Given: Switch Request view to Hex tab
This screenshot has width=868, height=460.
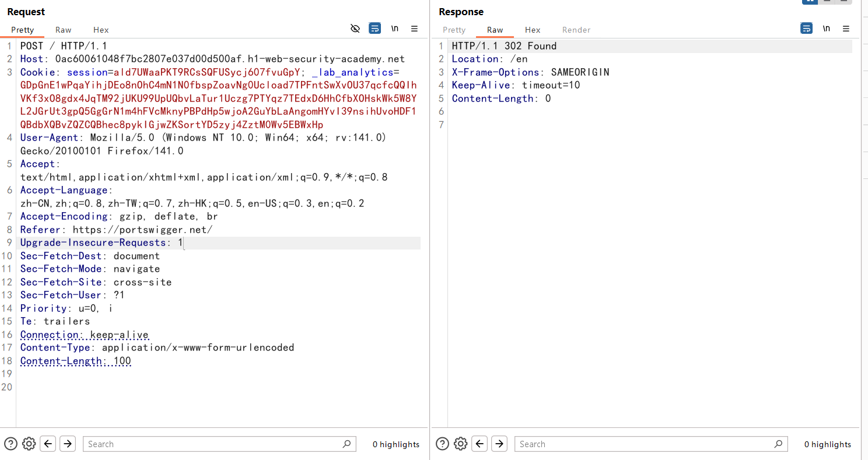Looking at the screenshot, I should click(x=101, y=30).
